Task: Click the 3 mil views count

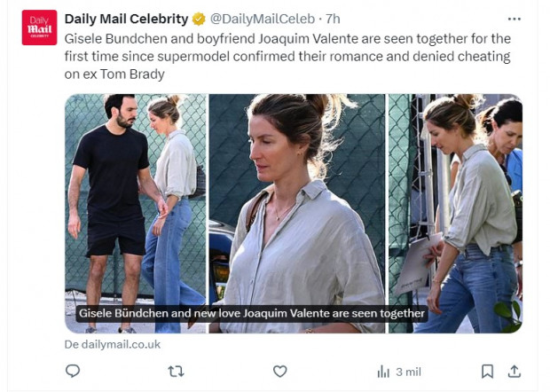Action: (x=408, y=372)
